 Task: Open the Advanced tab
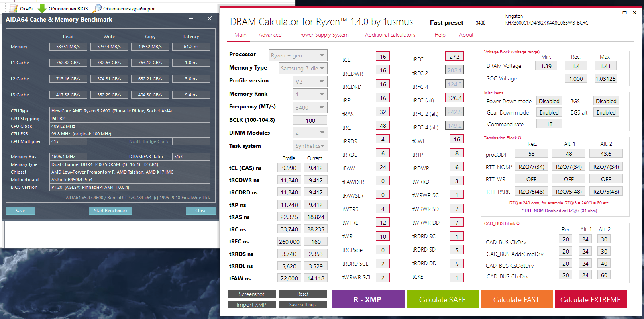point(270,35)
